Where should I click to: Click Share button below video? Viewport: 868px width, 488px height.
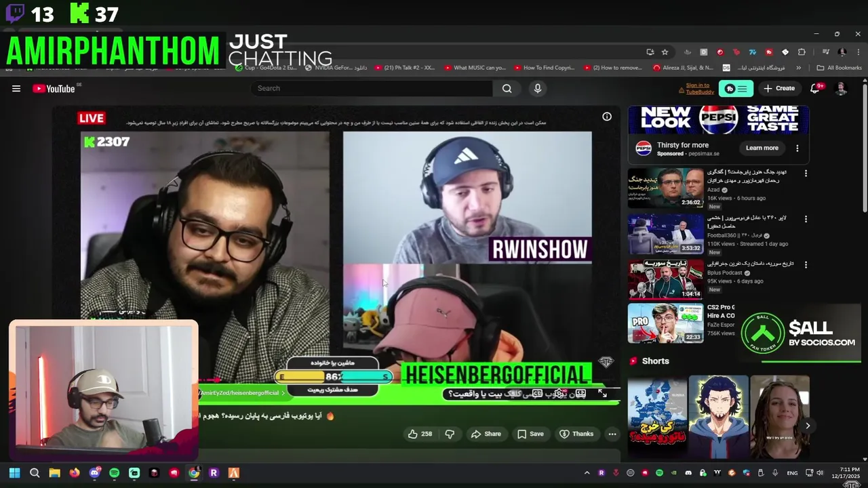(486, 434)
